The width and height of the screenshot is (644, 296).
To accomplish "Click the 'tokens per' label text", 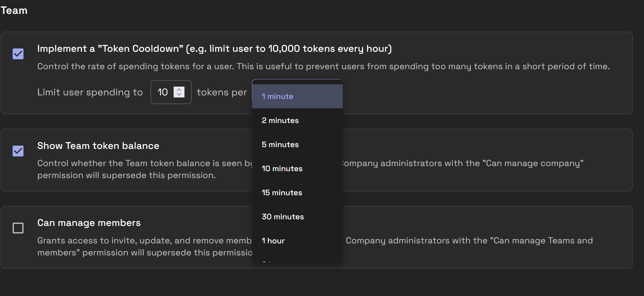I will click(221, 92).
